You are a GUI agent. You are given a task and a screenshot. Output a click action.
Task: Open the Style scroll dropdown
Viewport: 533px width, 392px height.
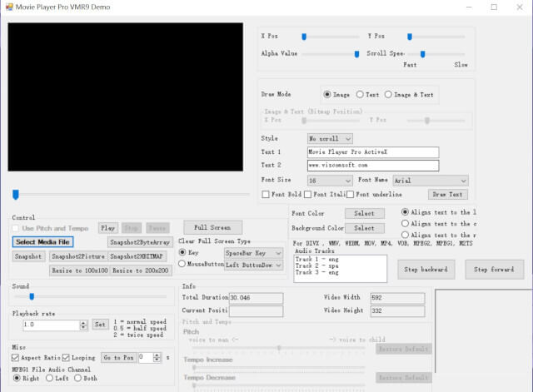tap(330, 138)
